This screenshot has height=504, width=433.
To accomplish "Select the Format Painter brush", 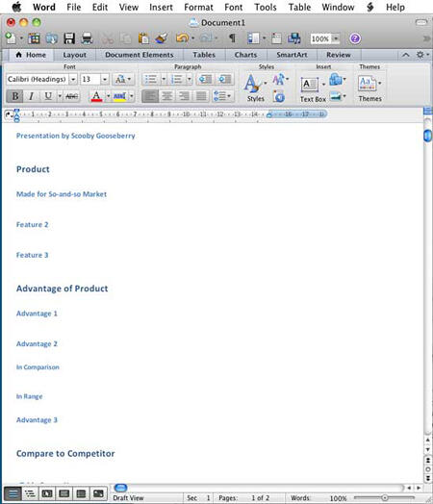I will 162,38.
